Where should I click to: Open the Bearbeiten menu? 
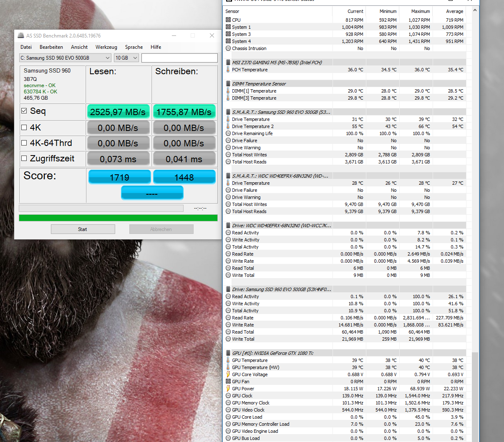51,47
